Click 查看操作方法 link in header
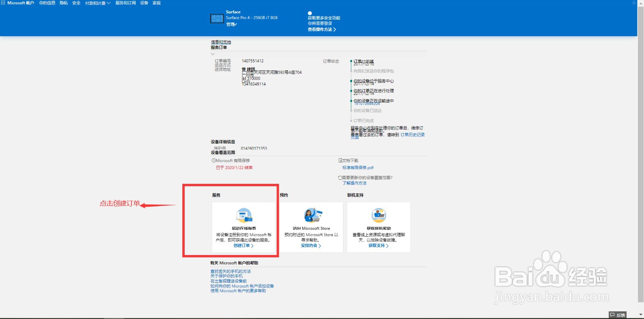Screen dimensions: 644x319 click(x=322, y=29)
